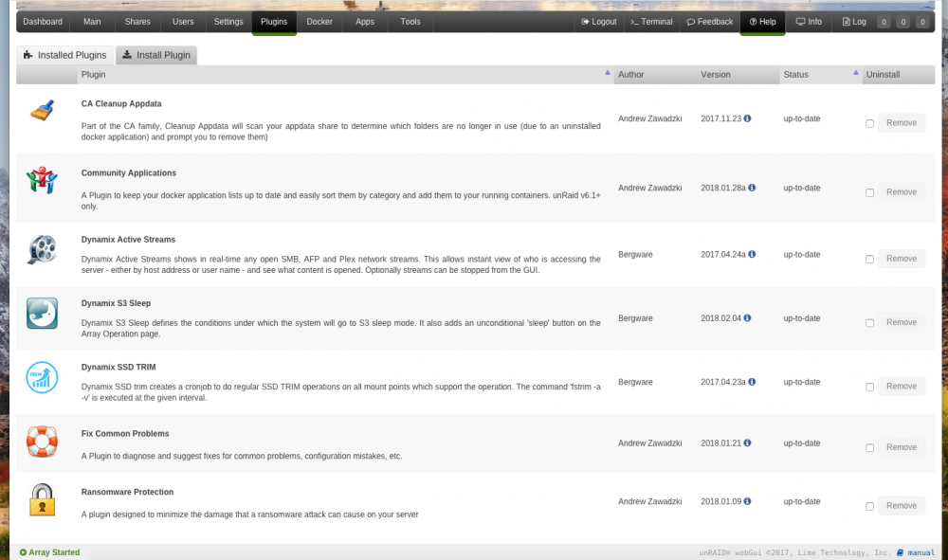
Task: Tick the checkbox for Ransomware Protection
Action: (x=869, y=506)
